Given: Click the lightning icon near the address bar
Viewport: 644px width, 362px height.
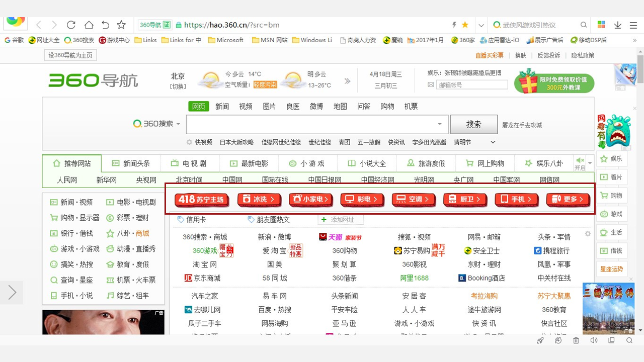Looking at the screenshot, I should (x=455, y=24).
